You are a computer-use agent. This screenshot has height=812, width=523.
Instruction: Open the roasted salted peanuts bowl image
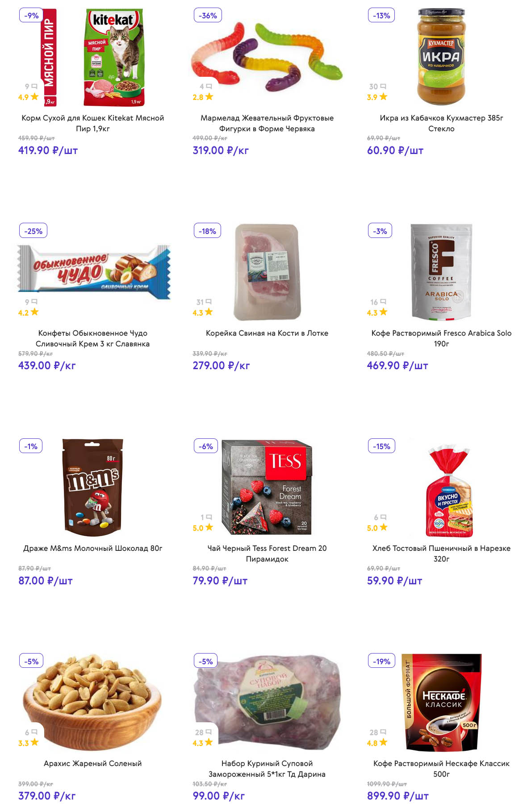point(93,703)
